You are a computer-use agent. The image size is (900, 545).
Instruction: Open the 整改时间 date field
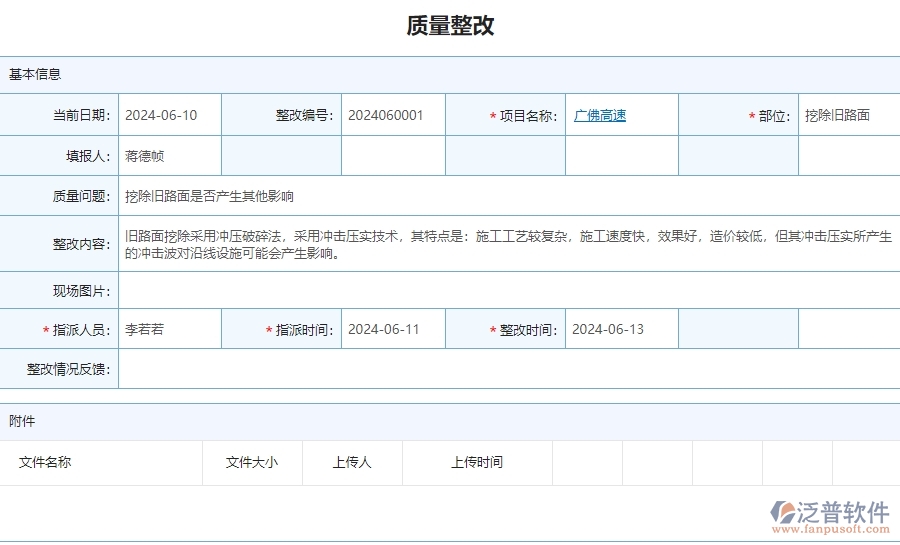(620, 329)
